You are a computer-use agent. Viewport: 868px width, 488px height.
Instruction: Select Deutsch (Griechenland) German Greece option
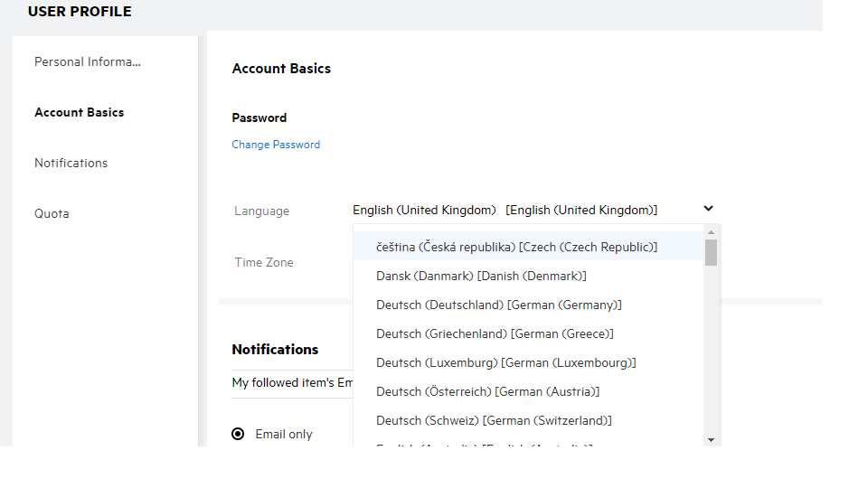495,333
